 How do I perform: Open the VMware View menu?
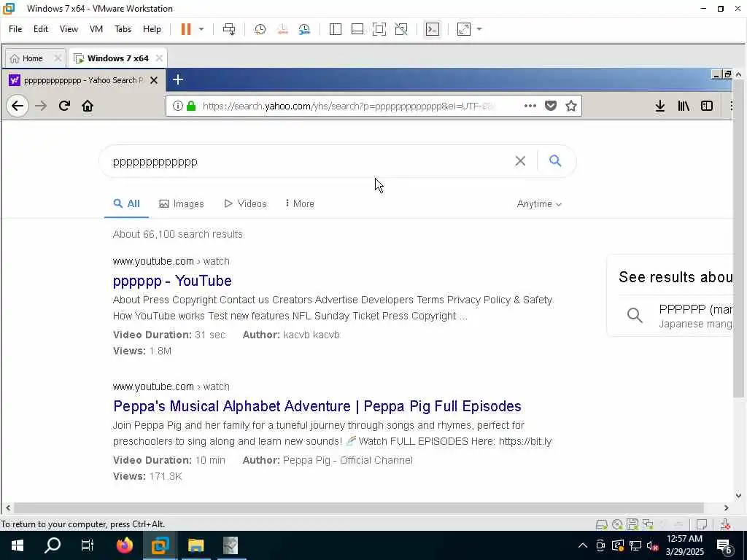(69, 29)
